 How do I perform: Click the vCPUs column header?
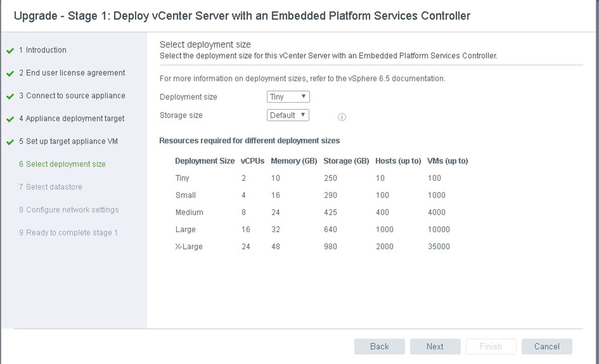click(x=253, y=161)
